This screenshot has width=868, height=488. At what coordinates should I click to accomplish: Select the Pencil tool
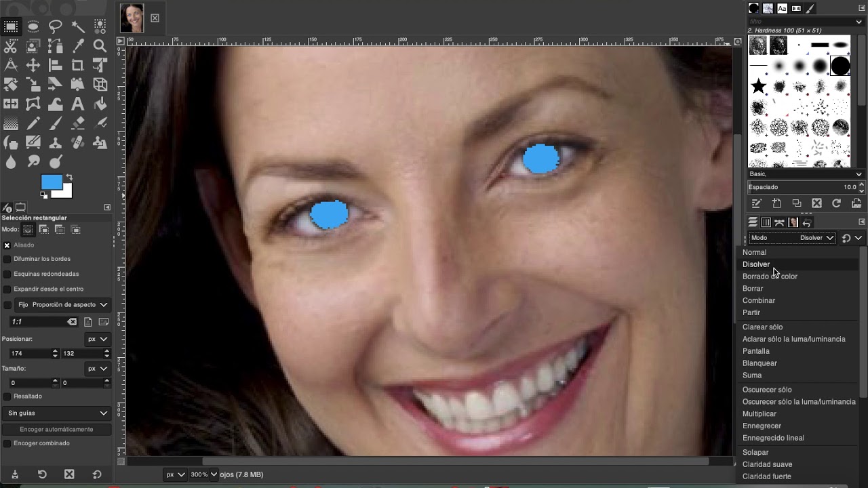[33, 123]
